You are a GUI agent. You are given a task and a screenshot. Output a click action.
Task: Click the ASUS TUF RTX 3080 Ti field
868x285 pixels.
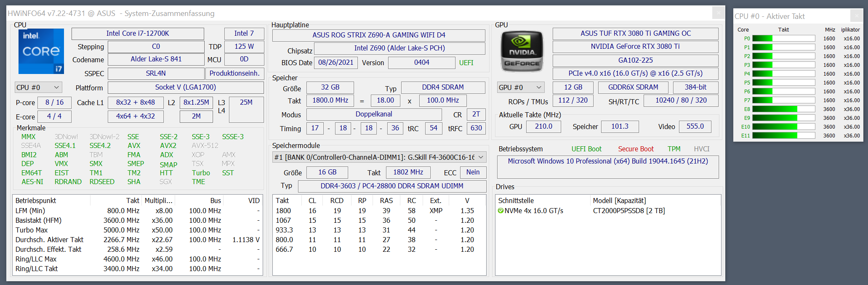pyautogui.click(x=635, y=34)
